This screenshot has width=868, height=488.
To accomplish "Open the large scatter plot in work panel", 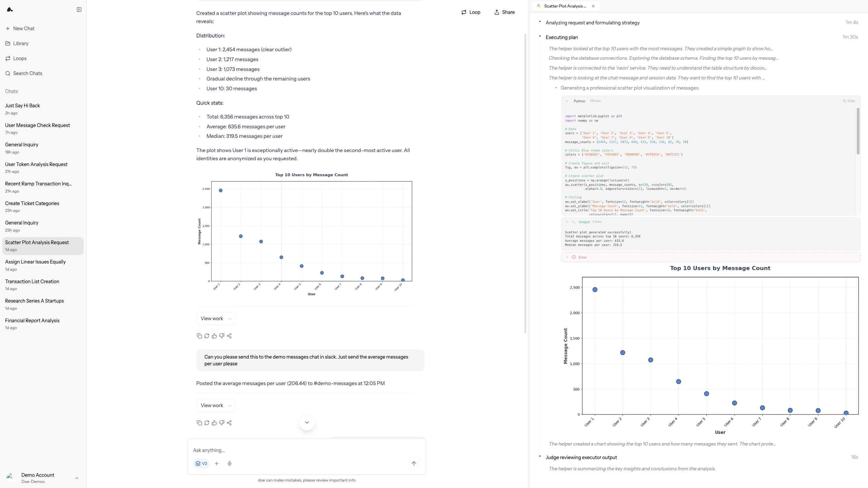I will [711, 350].
